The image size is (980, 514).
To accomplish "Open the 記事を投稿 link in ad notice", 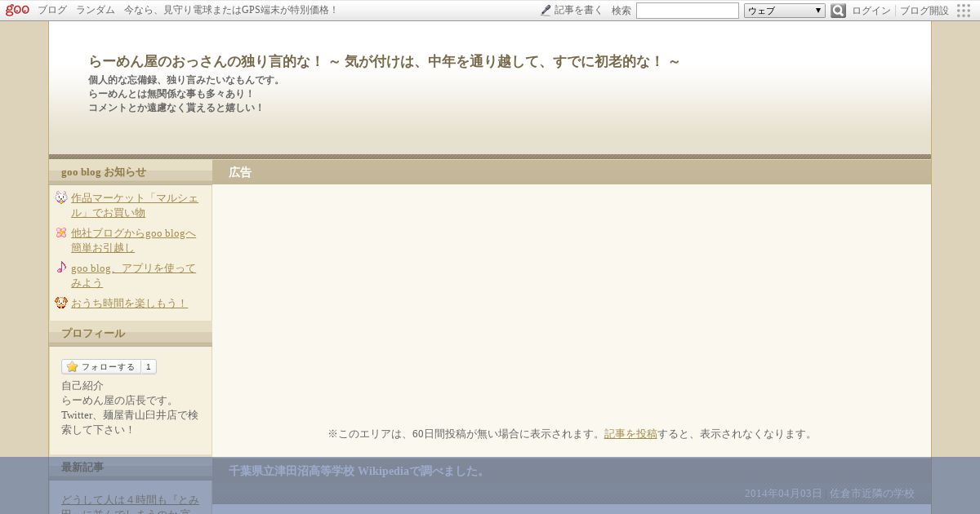I will (630, 434).
